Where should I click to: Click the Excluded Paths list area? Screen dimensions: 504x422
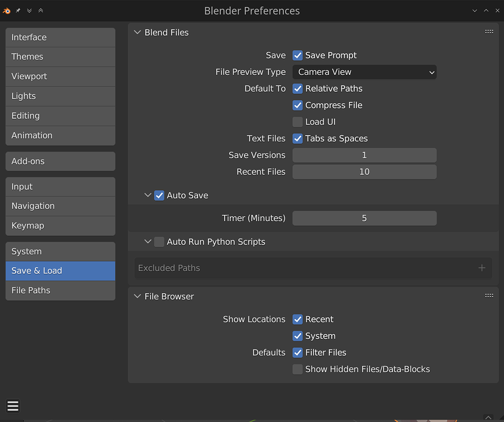click(x=313, y=268)
